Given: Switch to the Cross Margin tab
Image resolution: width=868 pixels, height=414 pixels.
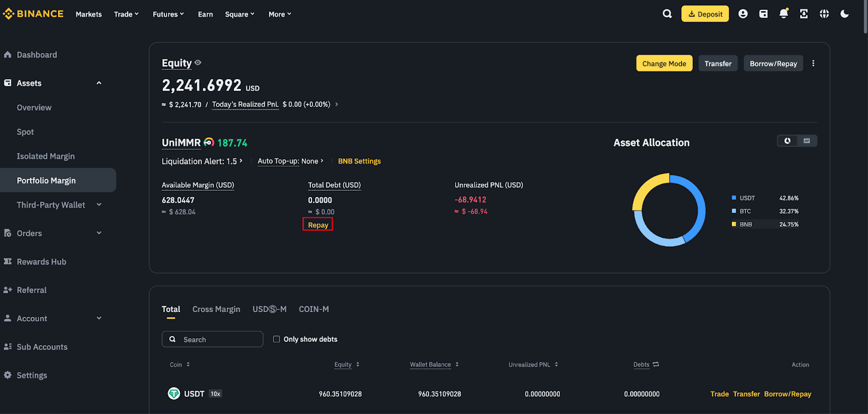Looking at the screenshot, I should tap(216, 309).
